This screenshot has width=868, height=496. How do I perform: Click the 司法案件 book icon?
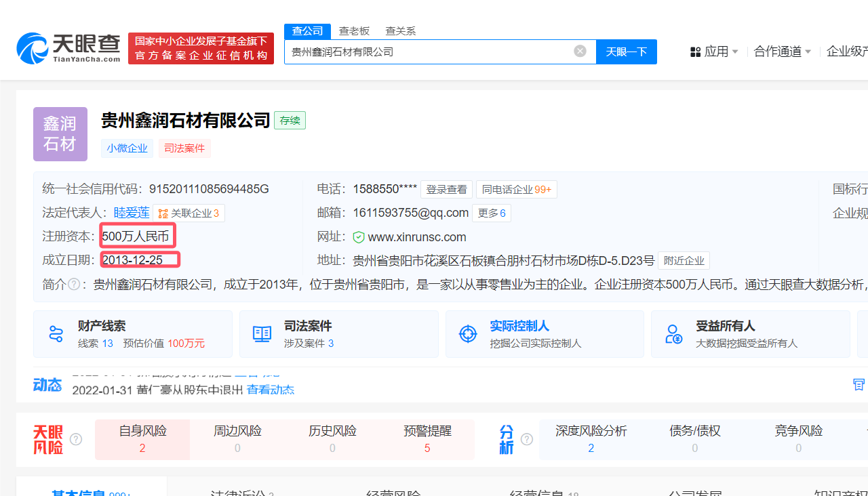(x=262, y=333)
